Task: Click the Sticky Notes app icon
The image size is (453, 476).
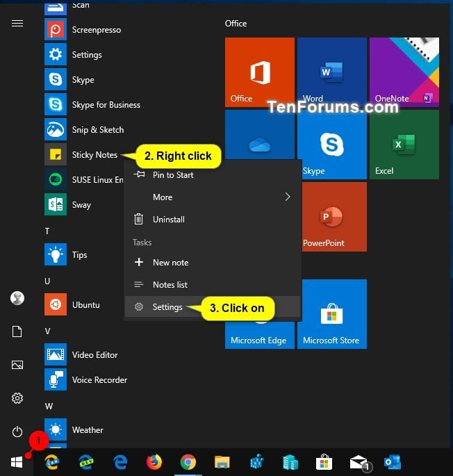Action: point(56,154)
